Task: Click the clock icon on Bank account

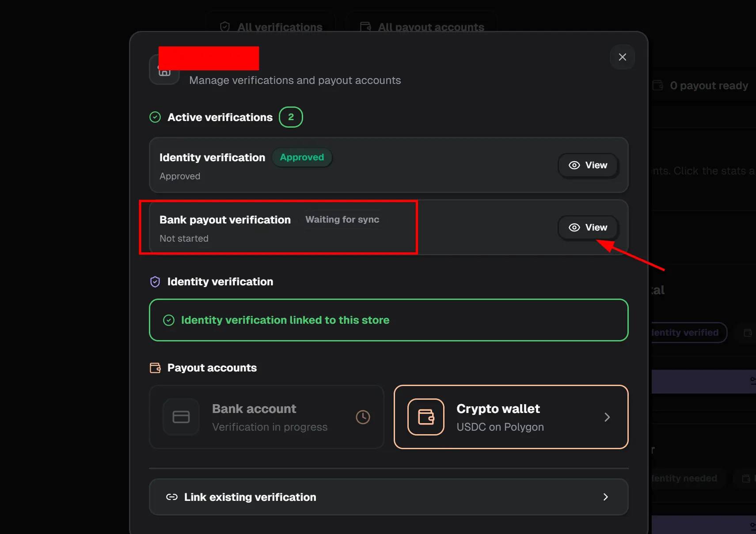Action: point(363,417)
